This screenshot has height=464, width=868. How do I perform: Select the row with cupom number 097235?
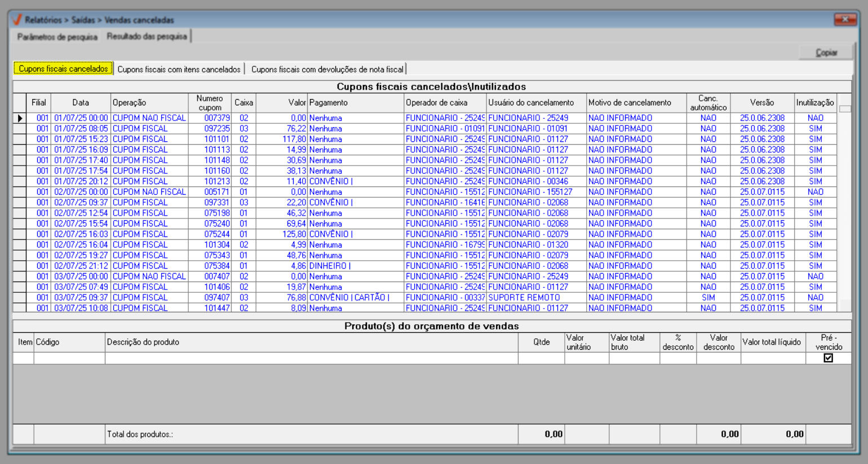pyautogui.click(x=216, y=129)
